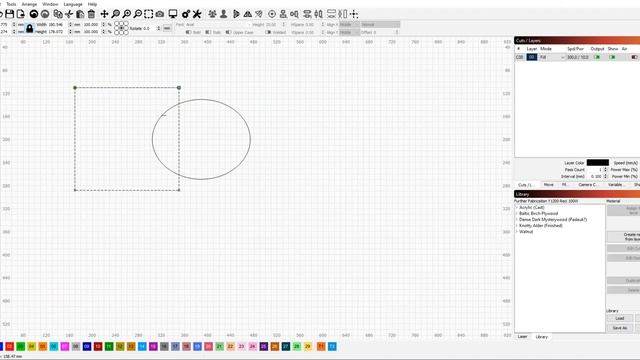
Task: Open the Tools menu
Action: pos(11,4)
